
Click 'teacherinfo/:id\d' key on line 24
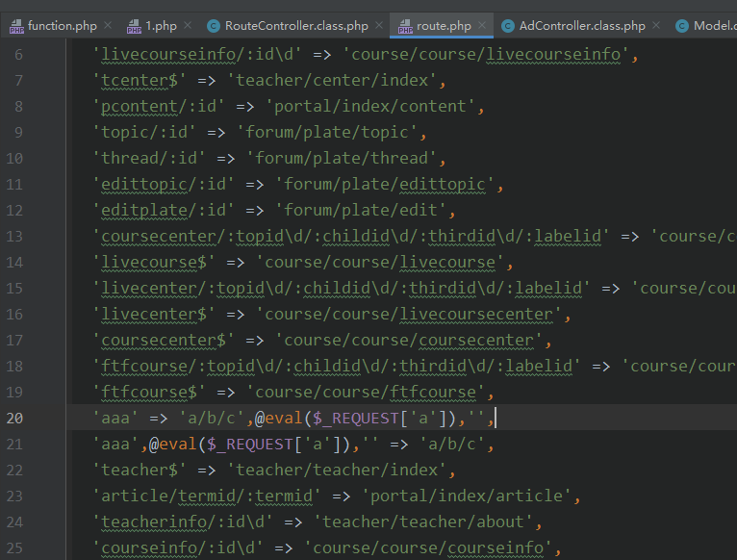click(x=183, y=522)
